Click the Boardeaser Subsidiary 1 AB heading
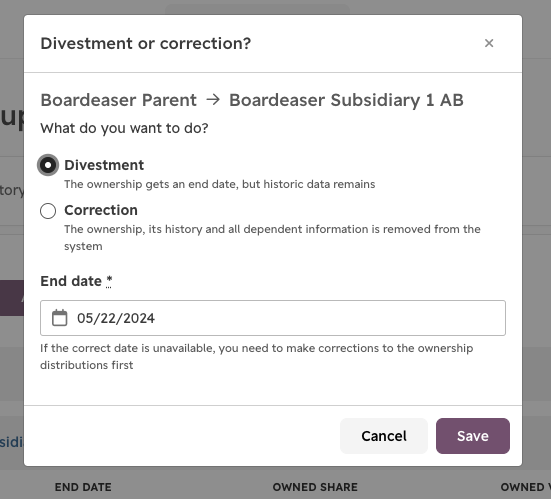 (346, 100)
